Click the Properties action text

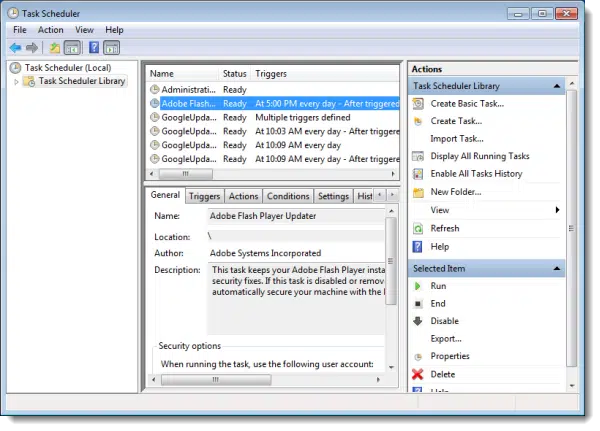coord(450,356)
